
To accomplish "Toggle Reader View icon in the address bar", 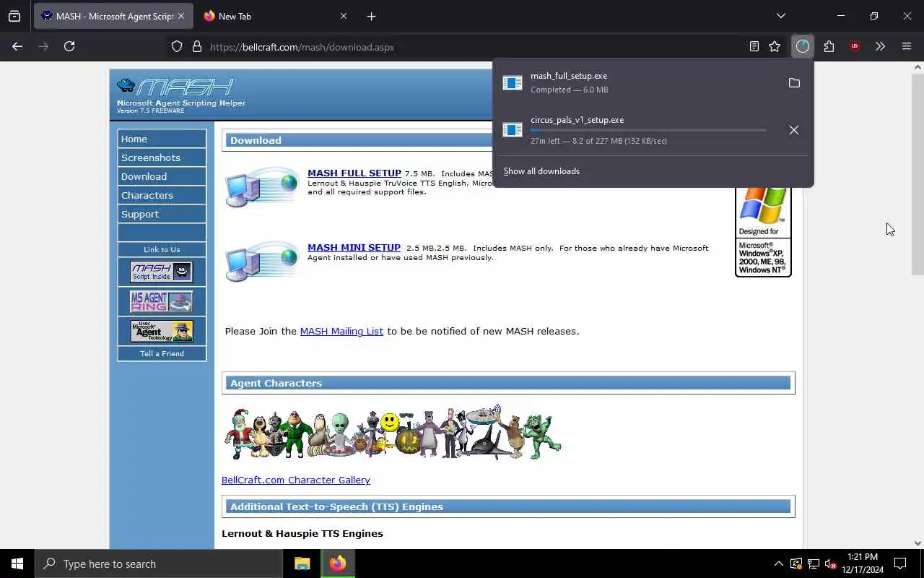I will (754, 46).
